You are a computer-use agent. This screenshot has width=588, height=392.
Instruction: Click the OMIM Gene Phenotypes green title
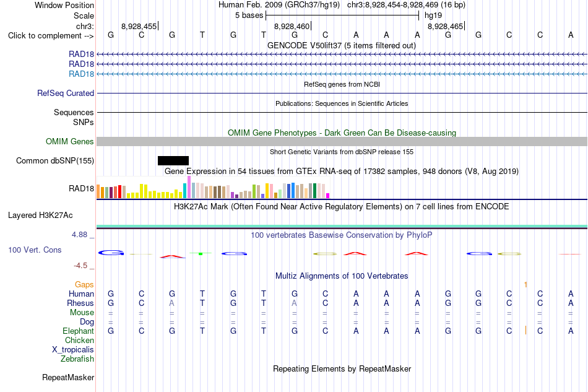[342, 133]
